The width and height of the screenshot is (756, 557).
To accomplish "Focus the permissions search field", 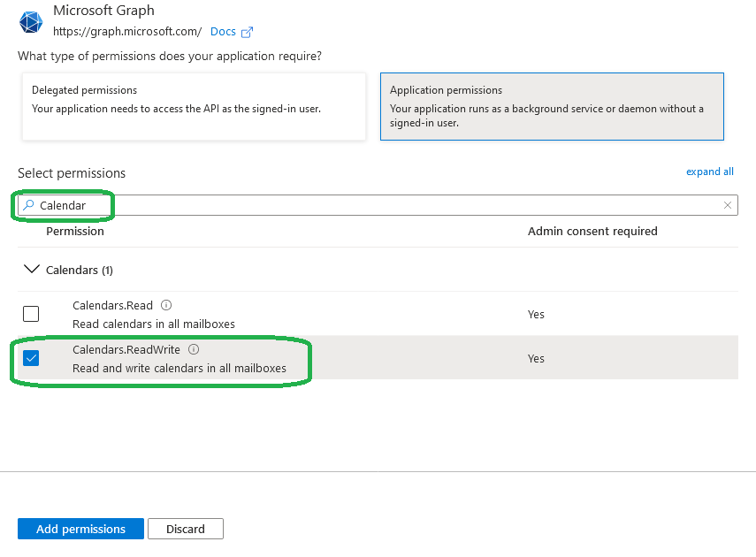I will tap(380, 205).
